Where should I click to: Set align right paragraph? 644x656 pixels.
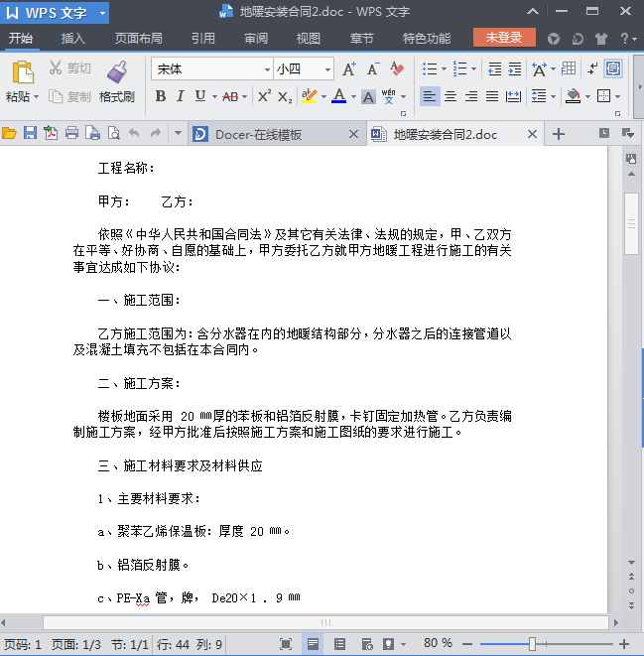[x=471, y=96]
